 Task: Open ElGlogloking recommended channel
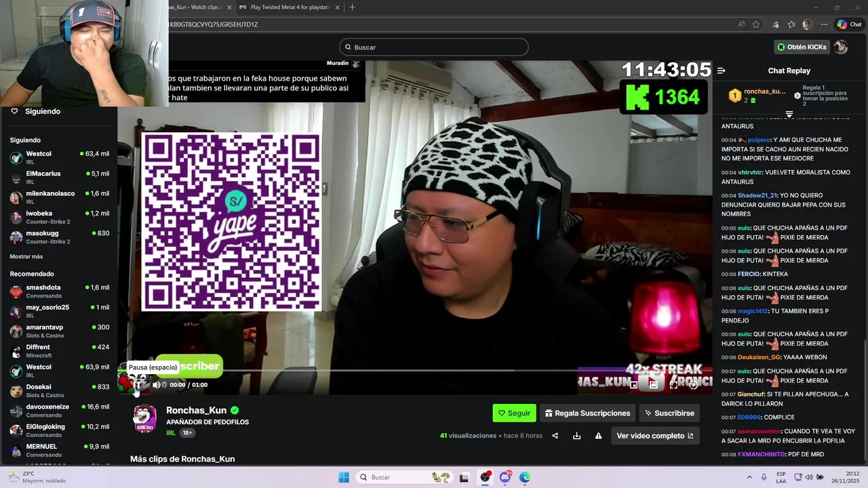(x=60, y=430)
